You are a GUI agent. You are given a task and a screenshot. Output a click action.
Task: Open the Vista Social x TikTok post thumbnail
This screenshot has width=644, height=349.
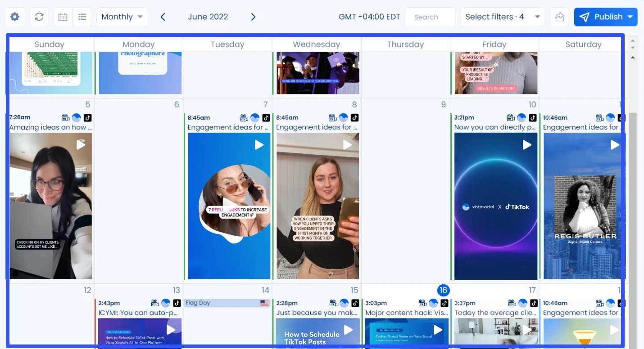pyautogui.click(x=495, y=207)
